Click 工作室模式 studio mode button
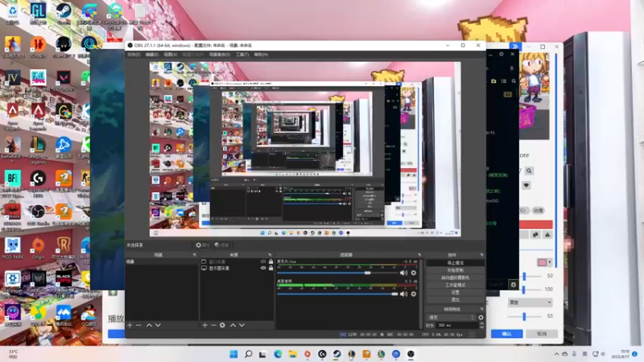 [x=455, y=285]
